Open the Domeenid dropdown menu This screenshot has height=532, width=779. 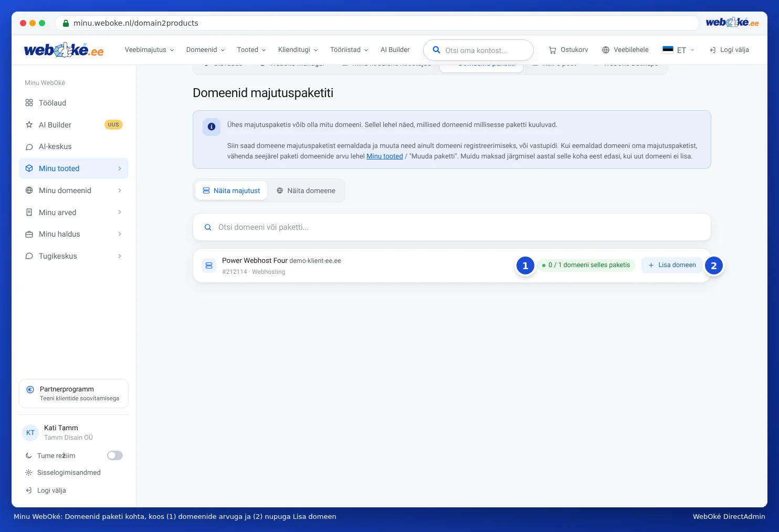[x=205, y=50]
